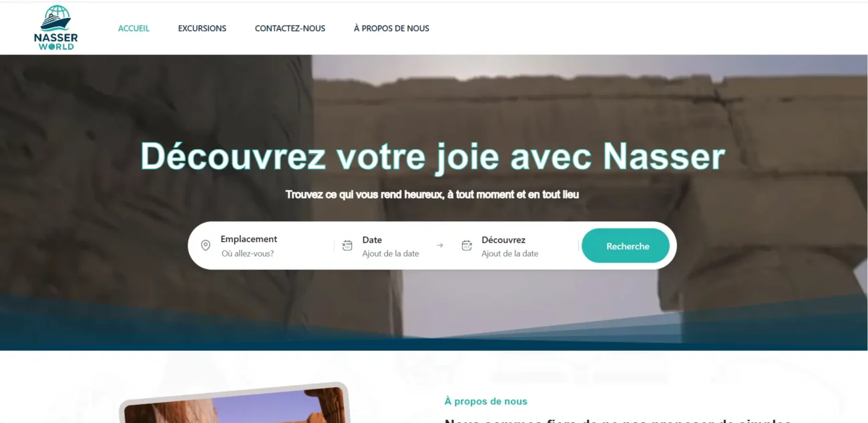Image resolution: width=868 pixels, height=423 pixels.
Task: Click the teal 'À propos de nous' section label
Action: 486,402
